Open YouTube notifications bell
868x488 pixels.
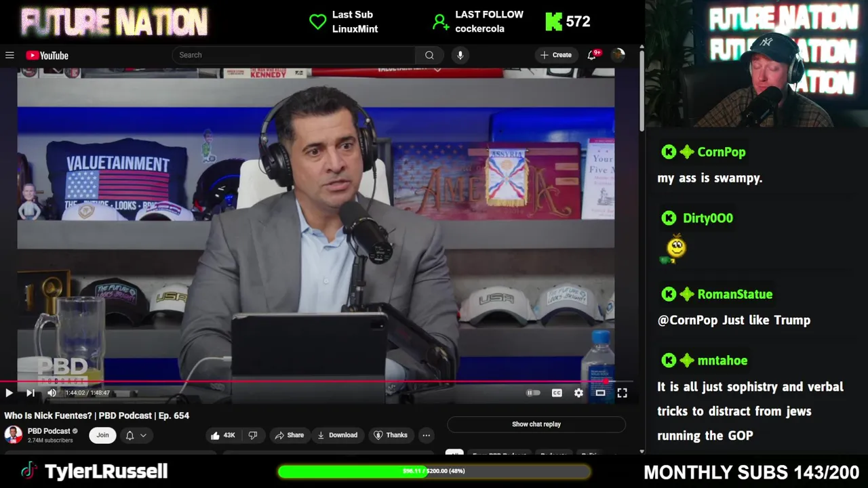pos(592,55)
